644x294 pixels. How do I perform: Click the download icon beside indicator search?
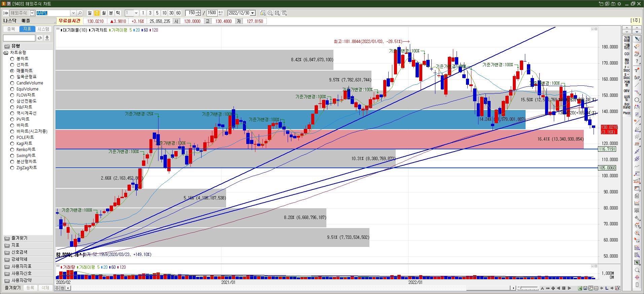coord(47,38)
